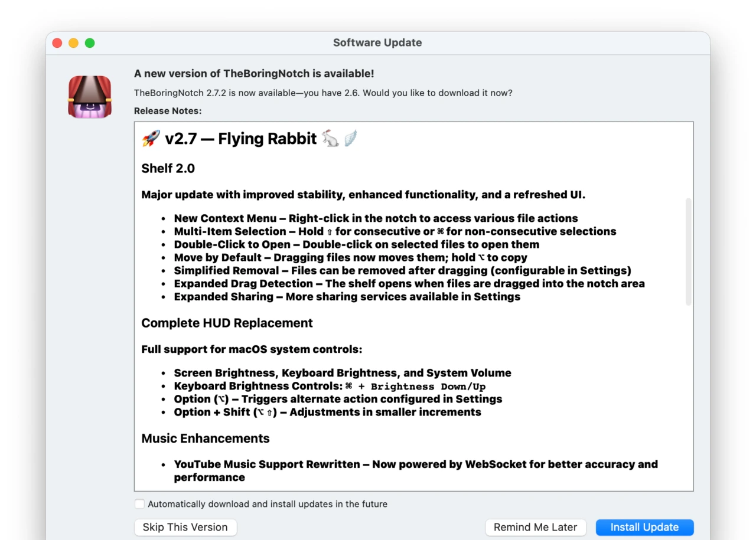Click the Software Update title bar text

(x=377, y=43)
